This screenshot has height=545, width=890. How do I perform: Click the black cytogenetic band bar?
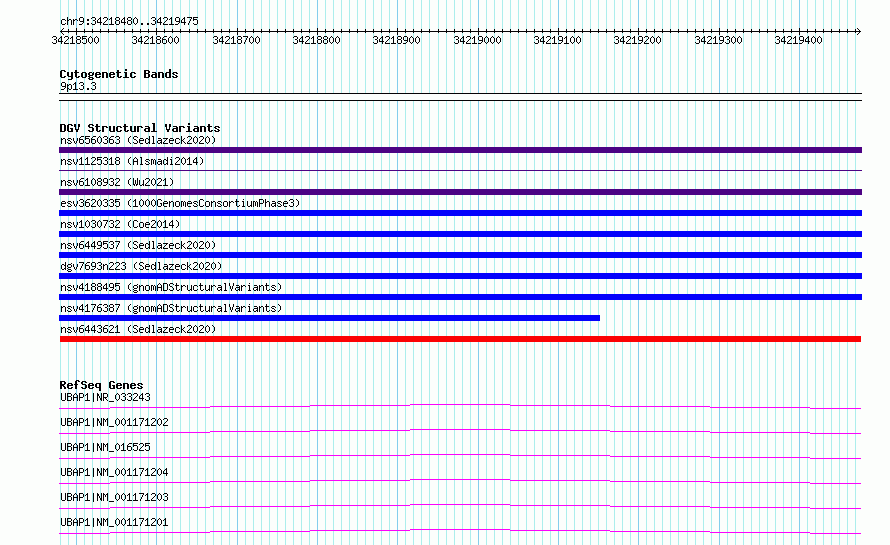tap(460, 97)
